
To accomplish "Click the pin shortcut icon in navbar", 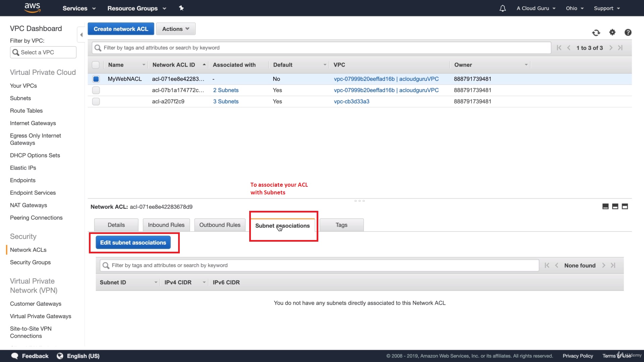I will tap(181, 8).
